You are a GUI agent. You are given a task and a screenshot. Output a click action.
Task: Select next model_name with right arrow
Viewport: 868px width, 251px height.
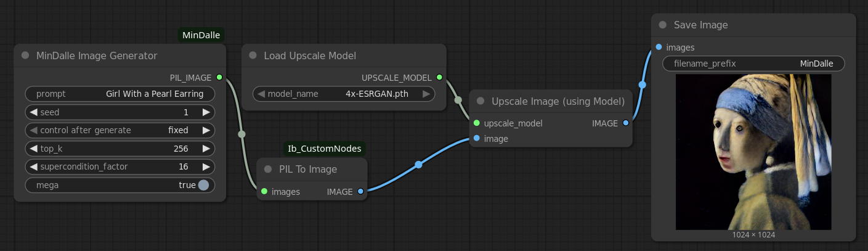pos(426,94)
